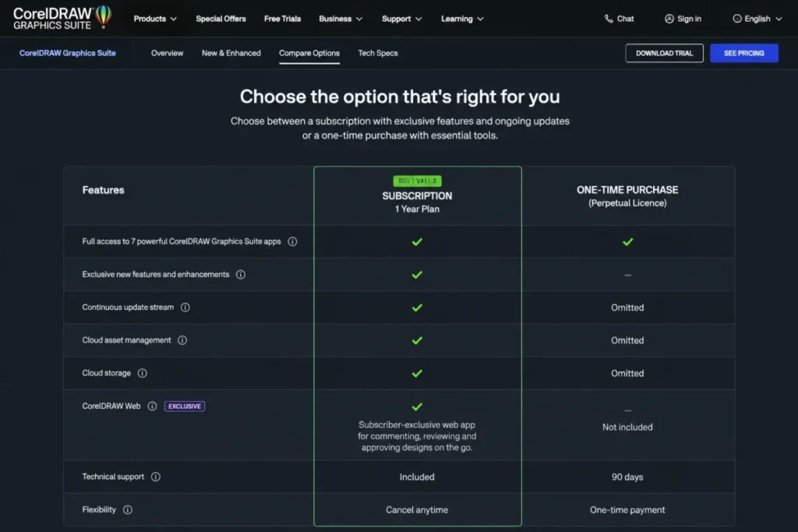Open Free Trials in the top menu
The width and height of the screenshot is (798, 532).
tap(282, 19)
